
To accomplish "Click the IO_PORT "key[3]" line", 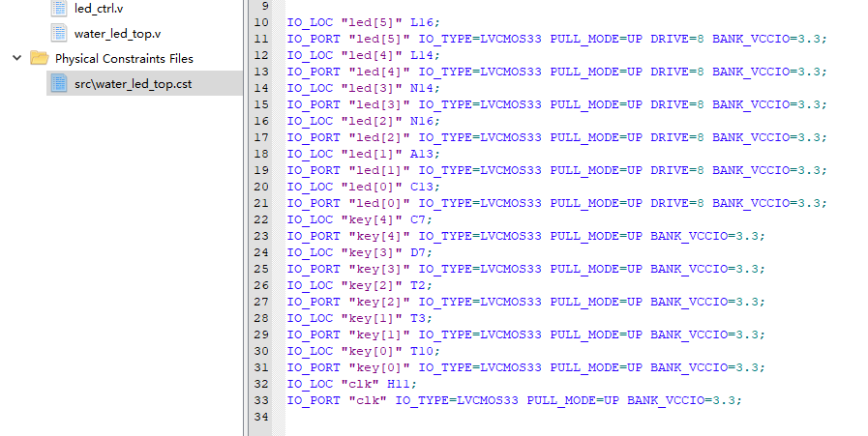I will tap(525, 269).
